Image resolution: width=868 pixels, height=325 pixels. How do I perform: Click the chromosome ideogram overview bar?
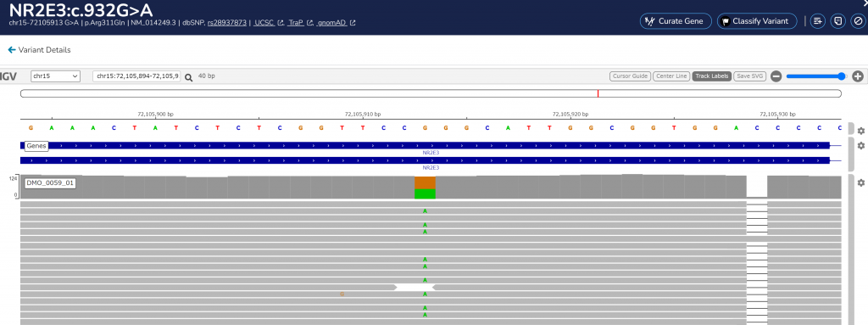[431, 93]
